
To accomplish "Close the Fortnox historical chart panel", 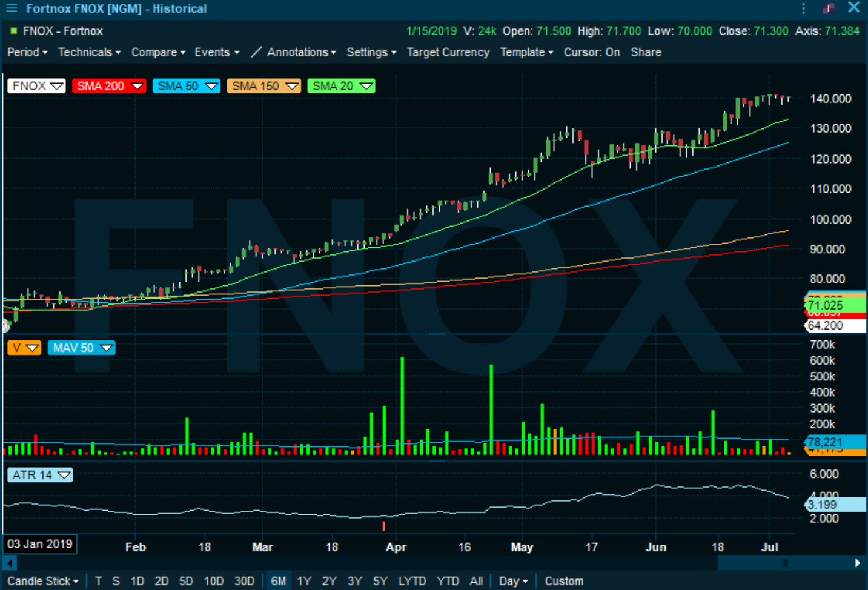I will 853,7.
